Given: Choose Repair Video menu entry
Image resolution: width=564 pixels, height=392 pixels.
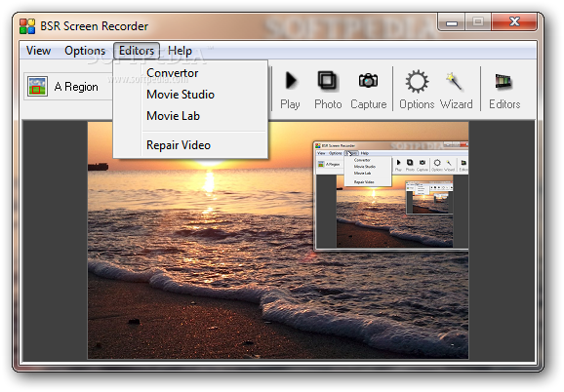Looking at the screenshot, I should tap(179, 145).
